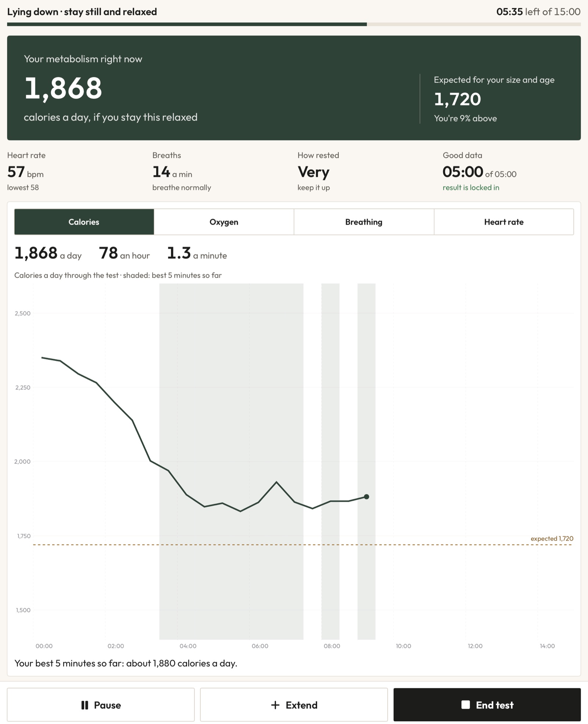Click the 'Very' rested indicator
Viewport: 588px width, 724px height.
click(x=313, y=172)
